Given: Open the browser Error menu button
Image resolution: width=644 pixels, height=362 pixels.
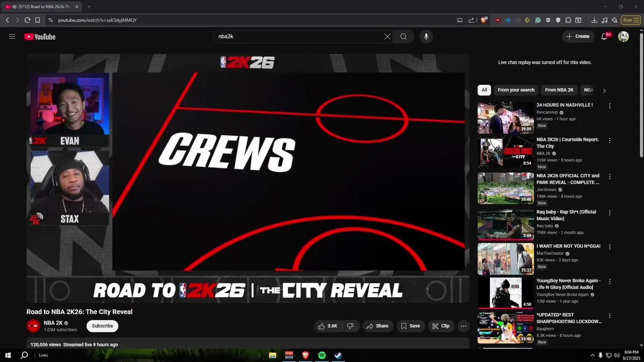Looking at the screenshot, I should (x=630, y=20).
